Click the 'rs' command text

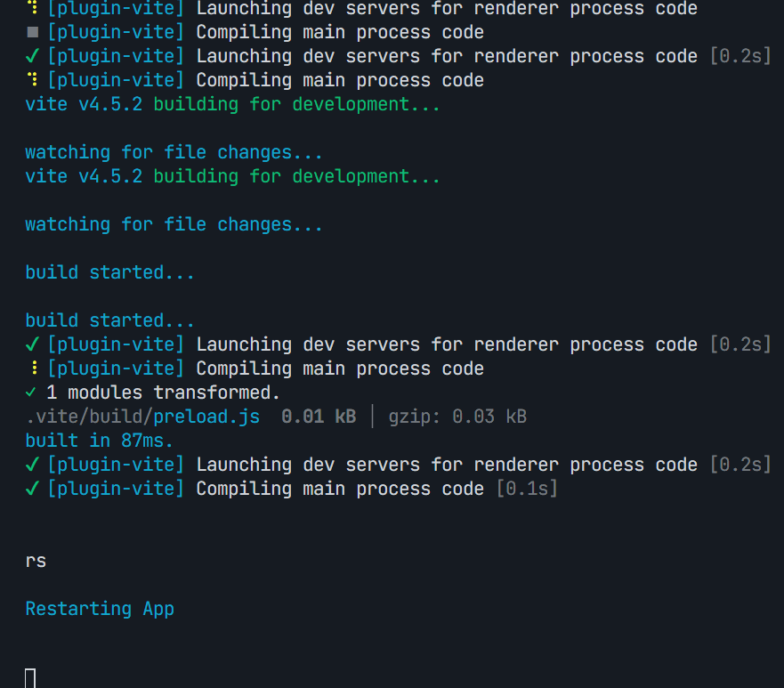[36, 561]
